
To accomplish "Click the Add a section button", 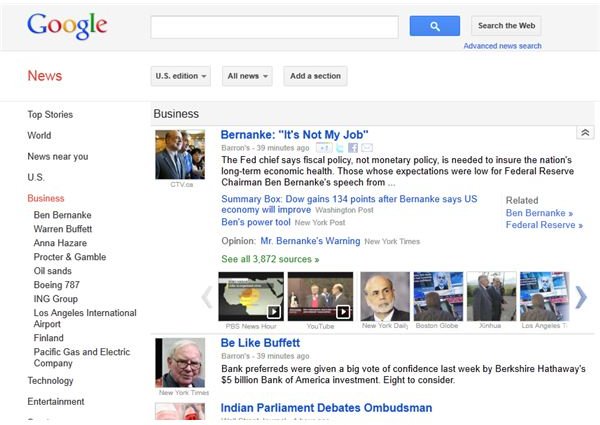I will click(x=315, y=76).
